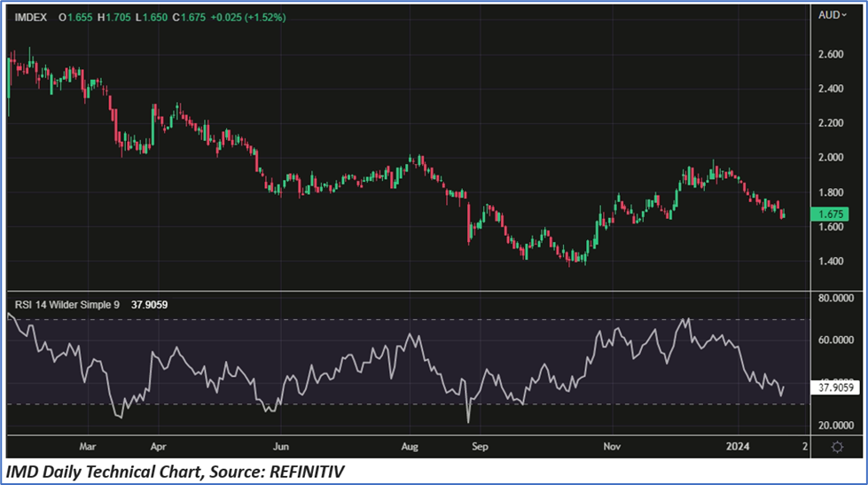Click the Mar label on time axis
The image size is (868, 485).
click(x=88, y=446)
